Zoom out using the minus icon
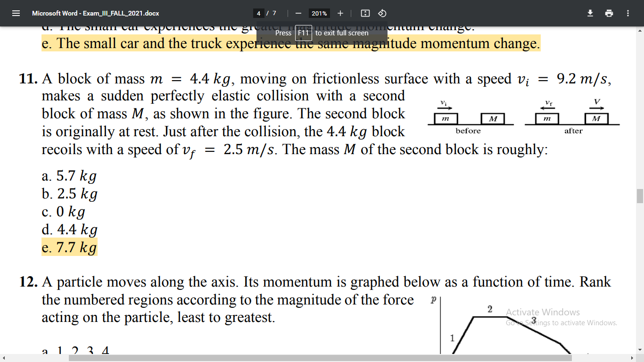The image size is (644, 362). point(298,13)
